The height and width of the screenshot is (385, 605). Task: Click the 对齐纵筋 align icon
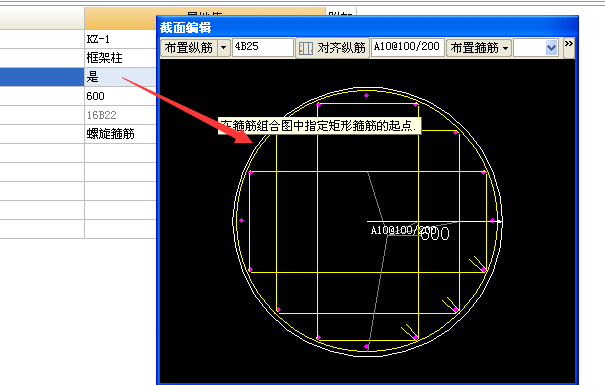tap(306, 48)
